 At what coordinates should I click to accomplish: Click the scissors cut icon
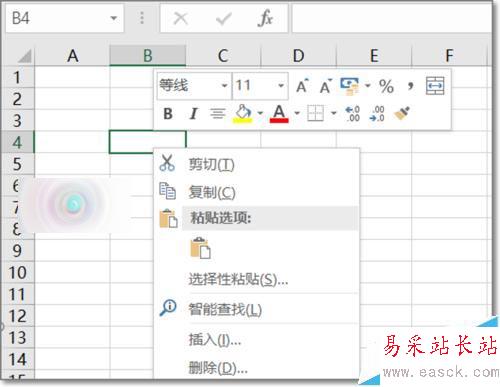(x=167, y=163)
